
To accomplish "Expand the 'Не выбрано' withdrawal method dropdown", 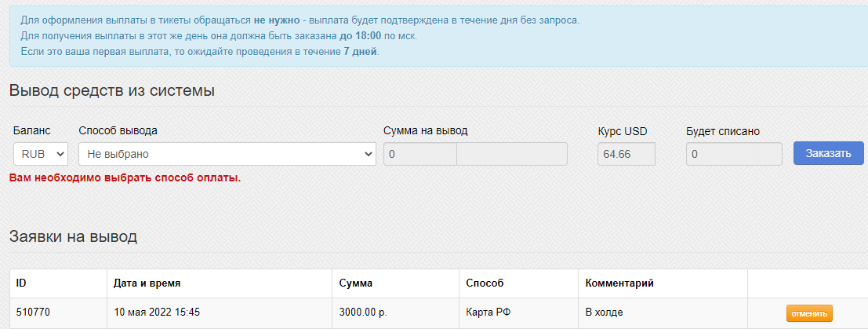I will (227, 154).
